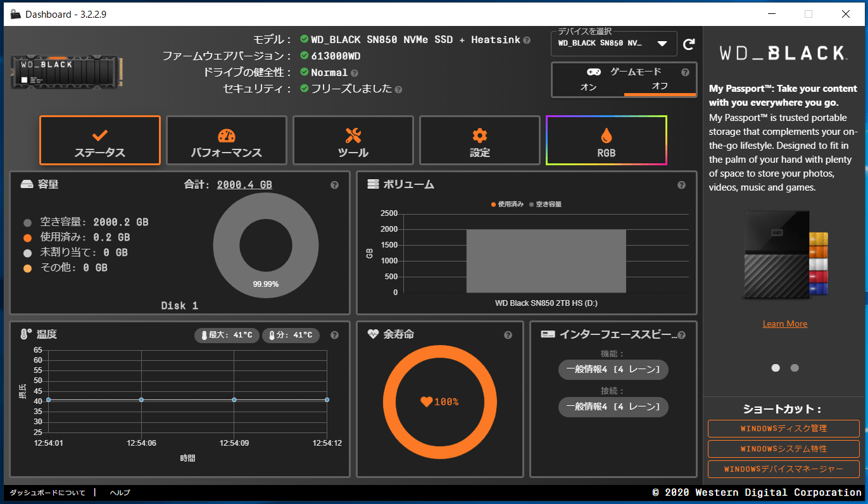Click the 余寿命 panel help icon

pyautogui.click(x=508, y=335)
